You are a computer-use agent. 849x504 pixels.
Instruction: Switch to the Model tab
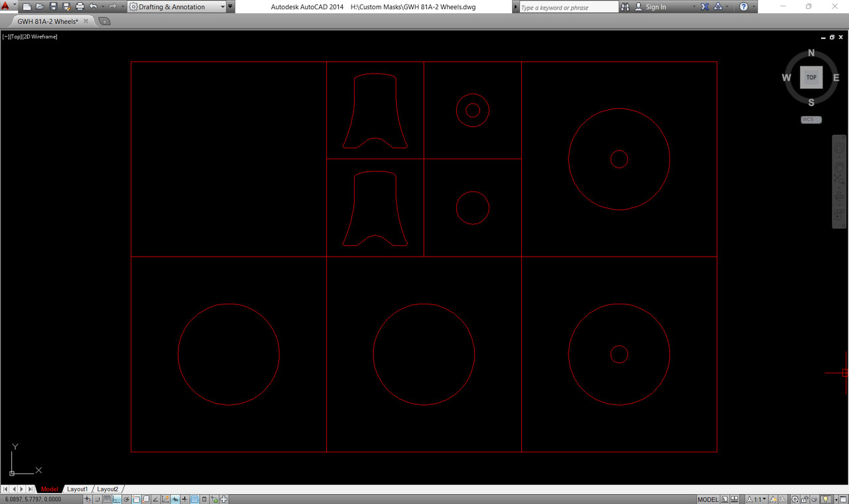tap(50, 489)
